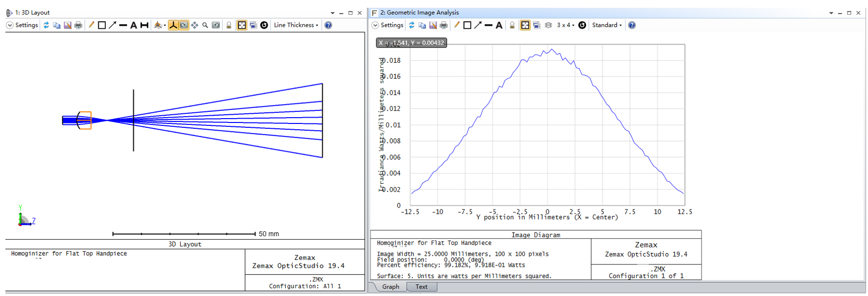Copy the Geometric Image Analysis window contents
Image resolution: width=868 pixels, height=296 pixels.
click(422, 25)
